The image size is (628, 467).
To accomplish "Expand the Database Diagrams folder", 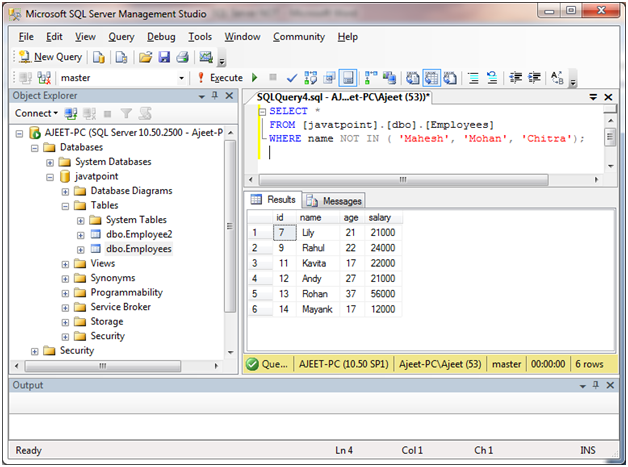I will 65,191.
